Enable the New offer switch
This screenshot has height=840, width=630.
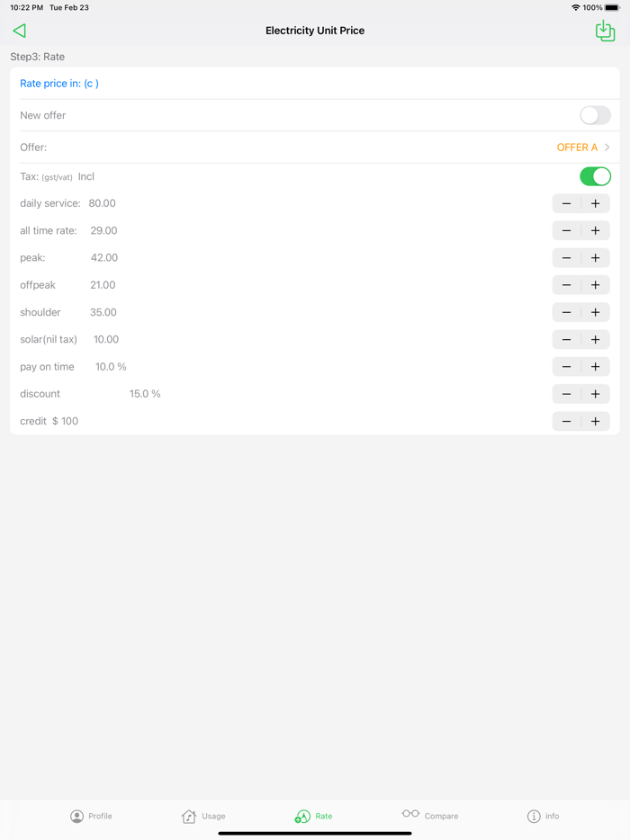click(594, 115)
